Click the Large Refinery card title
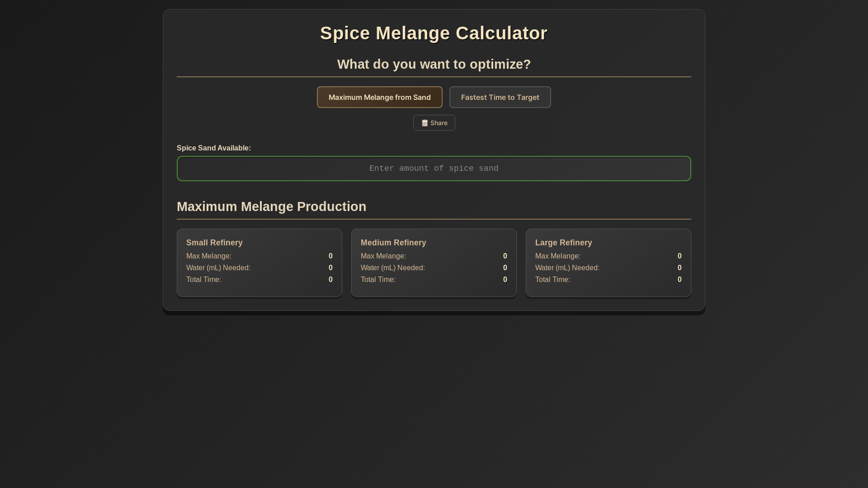Screen dimensions: 868x488 coord(563,243)
